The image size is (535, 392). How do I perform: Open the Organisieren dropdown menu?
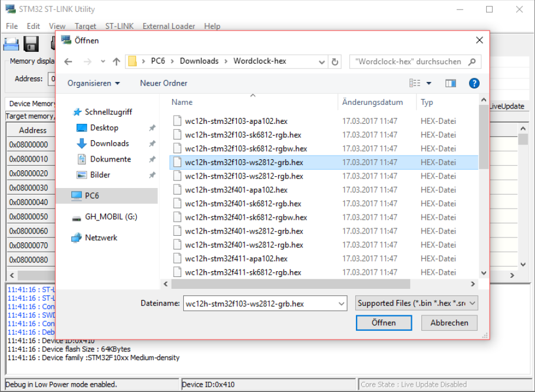pos(94,83)
